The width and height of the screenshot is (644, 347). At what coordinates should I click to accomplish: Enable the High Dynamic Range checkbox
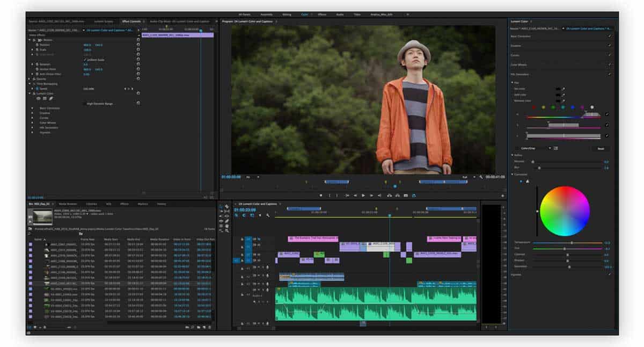85,103
